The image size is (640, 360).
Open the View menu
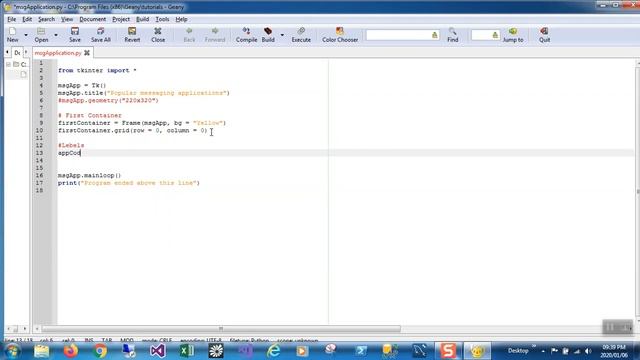coord(67,19)
